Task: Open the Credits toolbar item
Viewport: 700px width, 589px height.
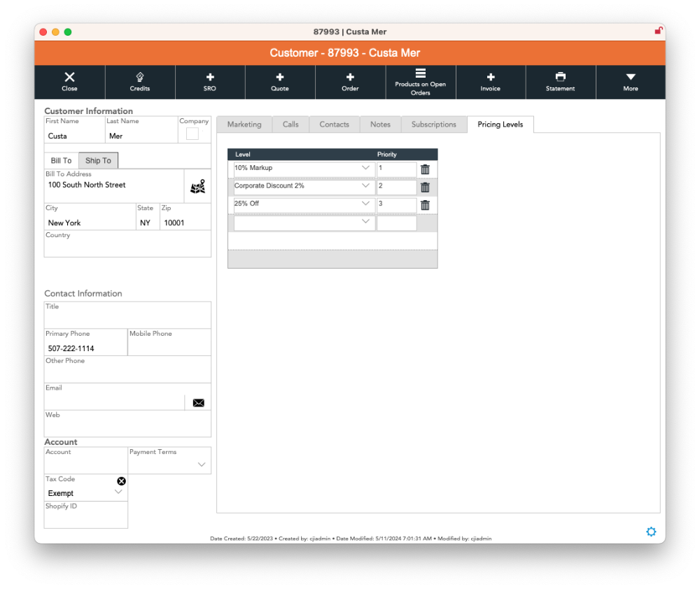Action: 140,82
